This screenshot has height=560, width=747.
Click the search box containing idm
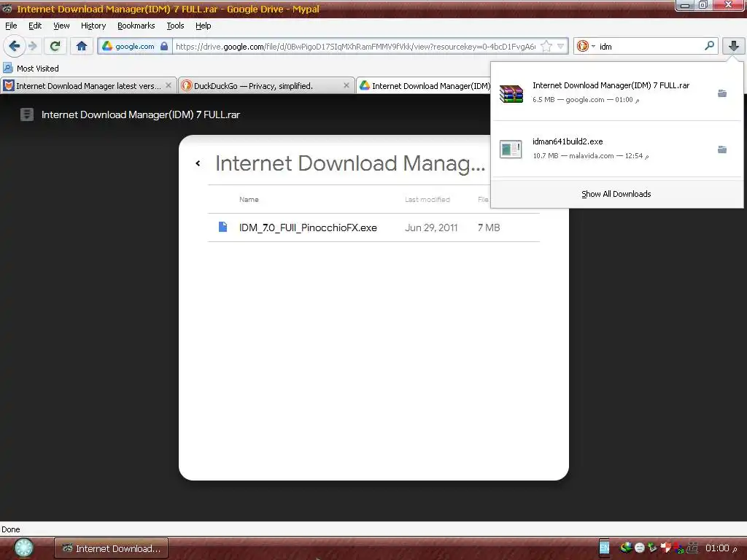[650, 46]
